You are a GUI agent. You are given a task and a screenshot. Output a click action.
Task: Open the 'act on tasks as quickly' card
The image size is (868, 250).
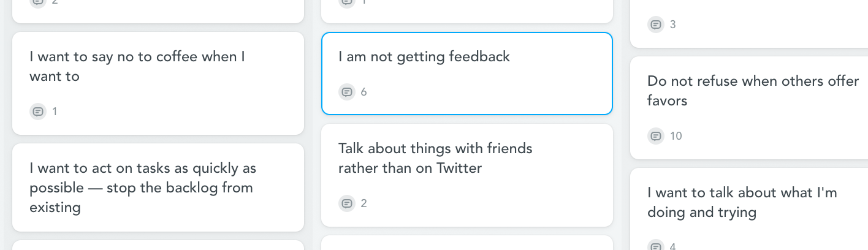[x=158, y=187]
